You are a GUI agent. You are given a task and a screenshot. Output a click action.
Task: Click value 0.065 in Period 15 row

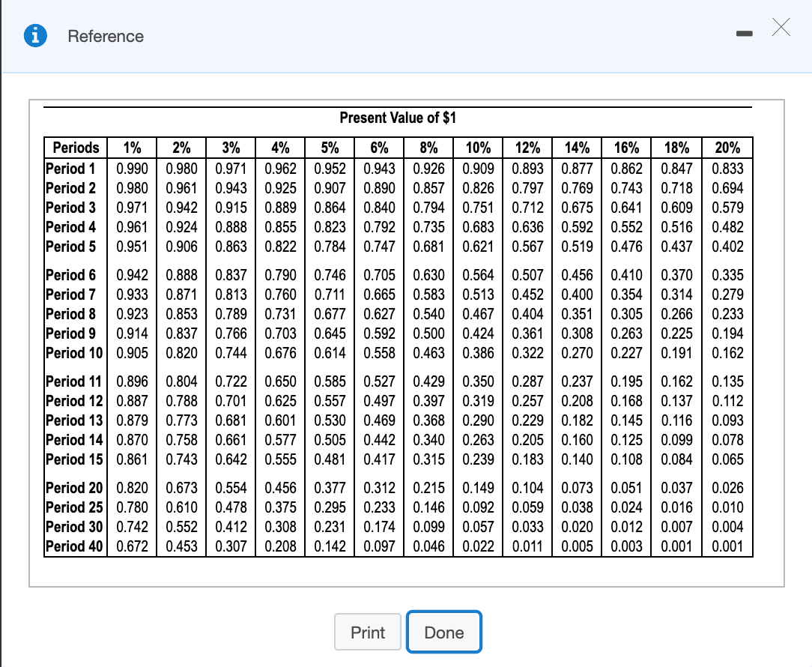pyautogui.click(x=727, y=459)
